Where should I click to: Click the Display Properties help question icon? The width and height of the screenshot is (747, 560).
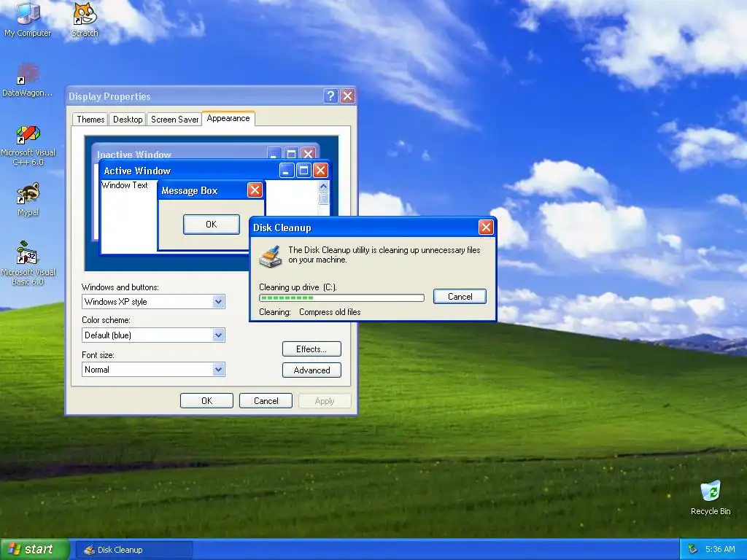pos(330,96)
